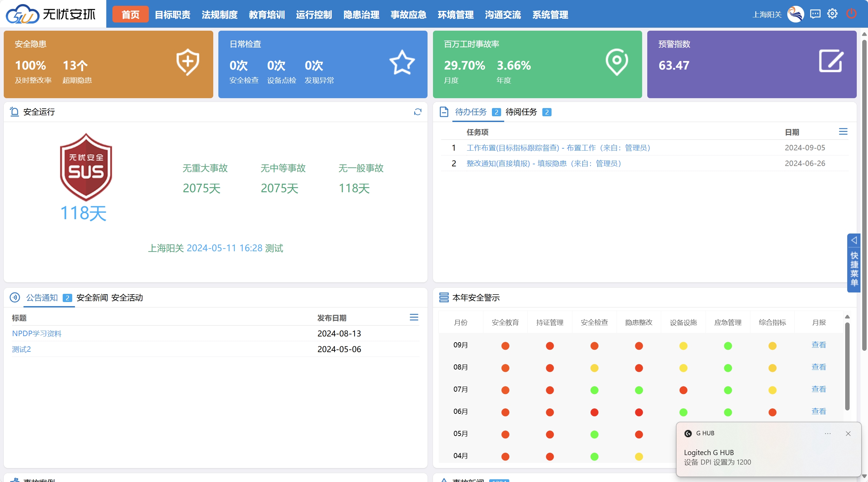Open 教育培训 menu
The height and width of the screenshot is (482, 868).
(x=267, y=15)
